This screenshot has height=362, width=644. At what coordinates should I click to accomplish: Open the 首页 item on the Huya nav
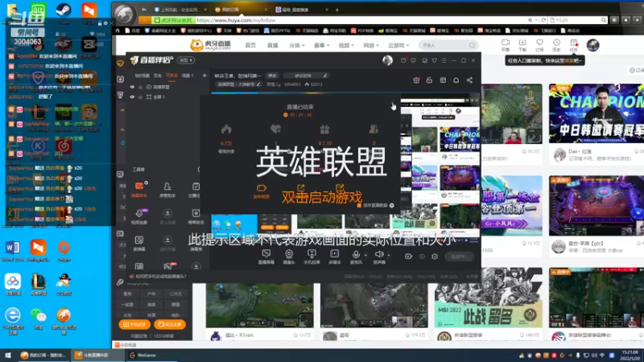[x=250, y=45]
